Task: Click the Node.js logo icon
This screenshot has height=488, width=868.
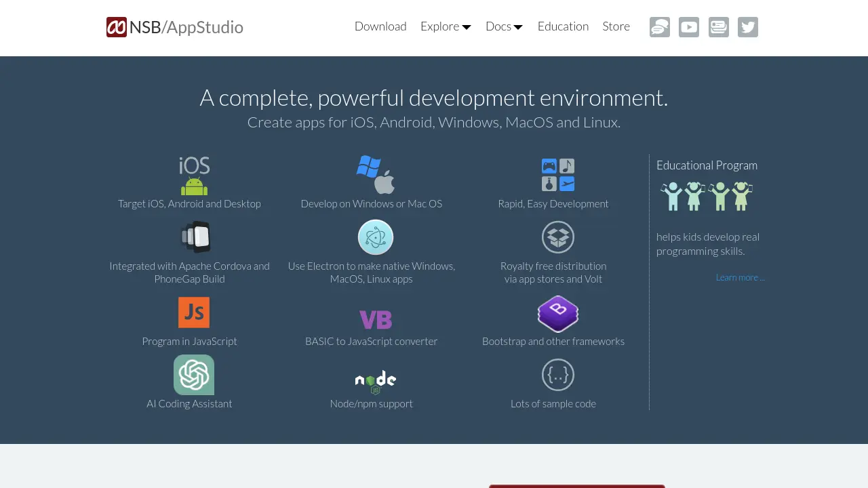Action: coord(376,382)
